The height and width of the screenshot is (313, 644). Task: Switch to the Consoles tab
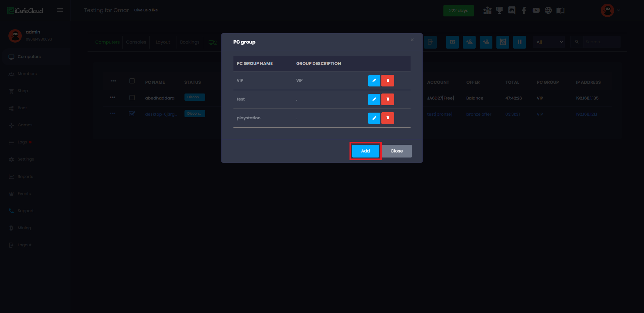pos(136,42)
